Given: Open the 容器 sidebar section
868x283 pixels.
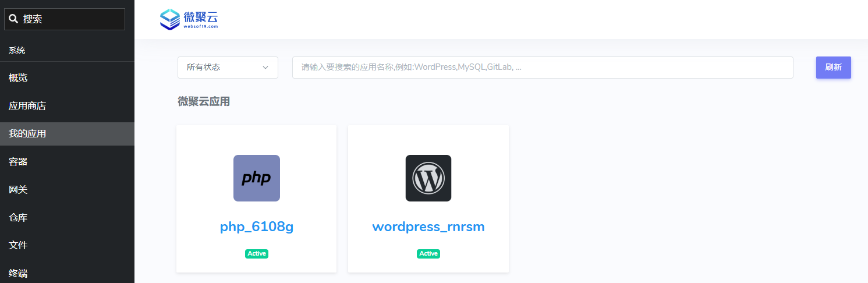Looking at the screenshot, I should [18, 162].
